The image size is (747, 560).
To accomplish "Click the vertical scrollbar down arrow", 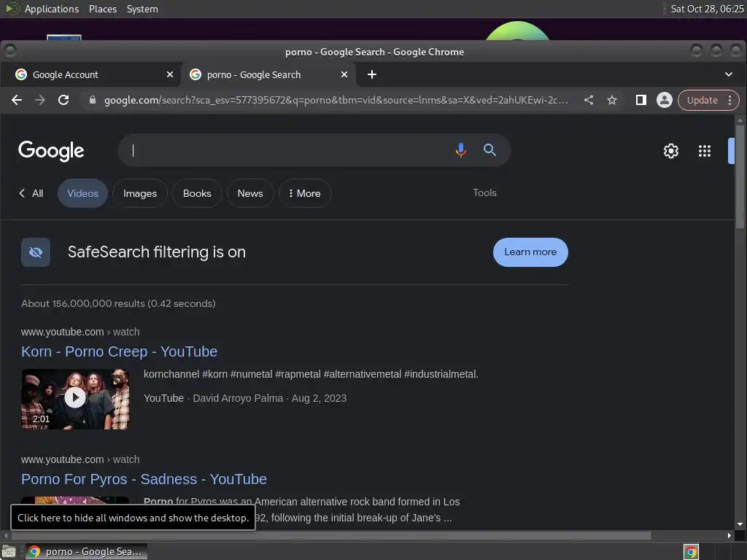I will click(x=740, y=524).
